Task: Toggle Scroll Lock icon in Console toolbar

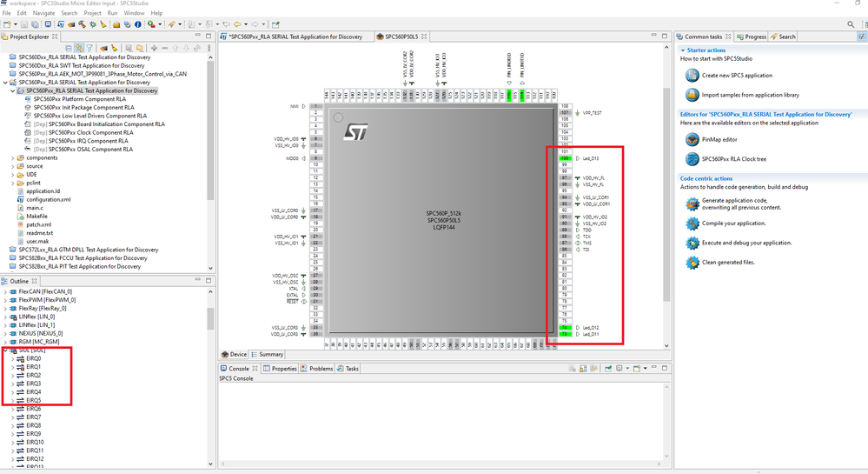Action: pos(583,368)
